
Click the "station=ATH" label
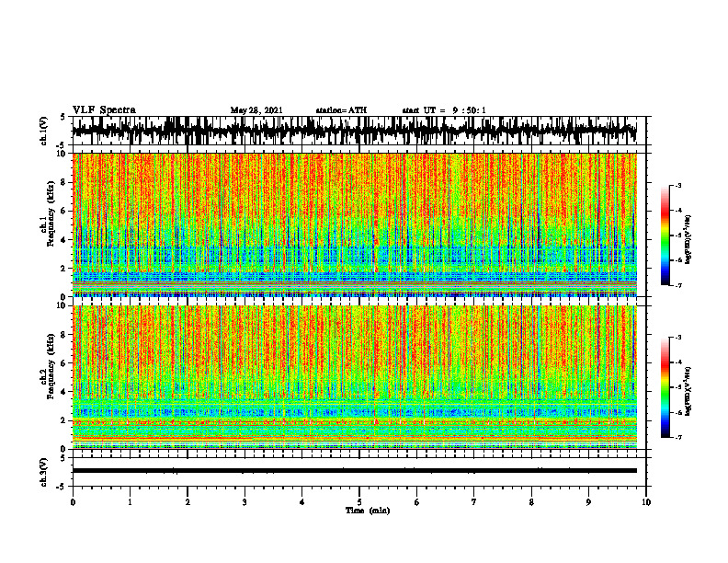pyautogui.click(x=341, y=110)
